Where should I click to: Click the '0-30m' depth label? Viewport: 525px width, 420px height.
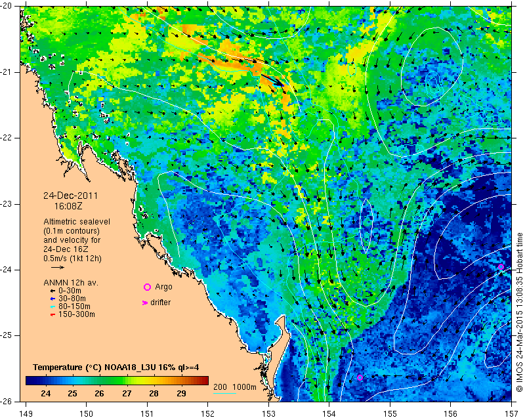(70, 291)
